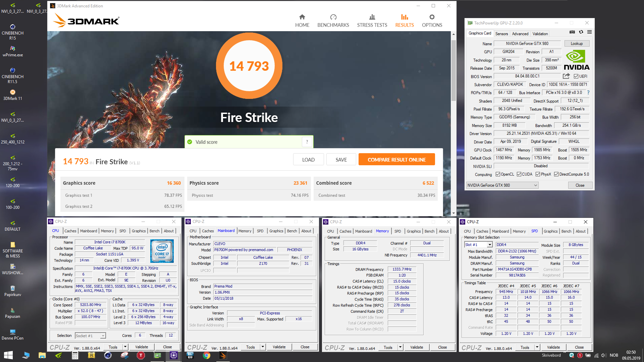This screenshot has width=644, height=362.
Task: Toggle the CUDA checkbox in GPU-Z
Action: pos(519,174)
